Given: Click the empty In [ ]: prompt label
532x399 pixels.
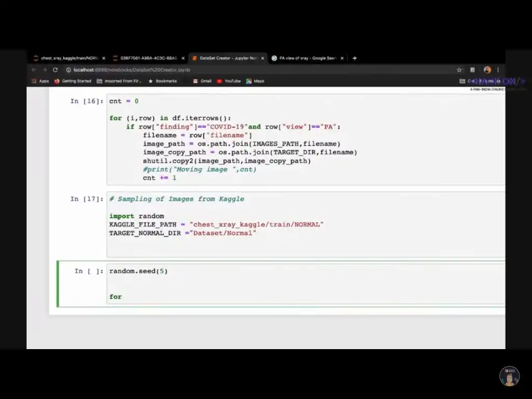Looking at the screenshot, I should click(88, 271).
